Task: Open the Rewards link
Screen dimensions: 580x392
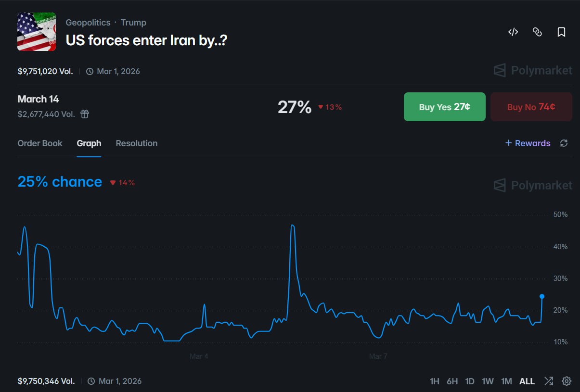Action: 528,143
